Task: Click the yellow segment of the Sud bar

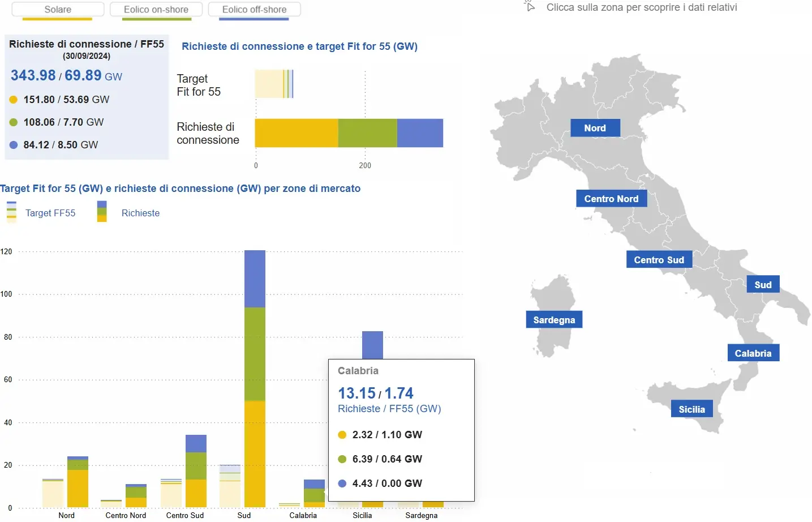Action: point(255,454)
